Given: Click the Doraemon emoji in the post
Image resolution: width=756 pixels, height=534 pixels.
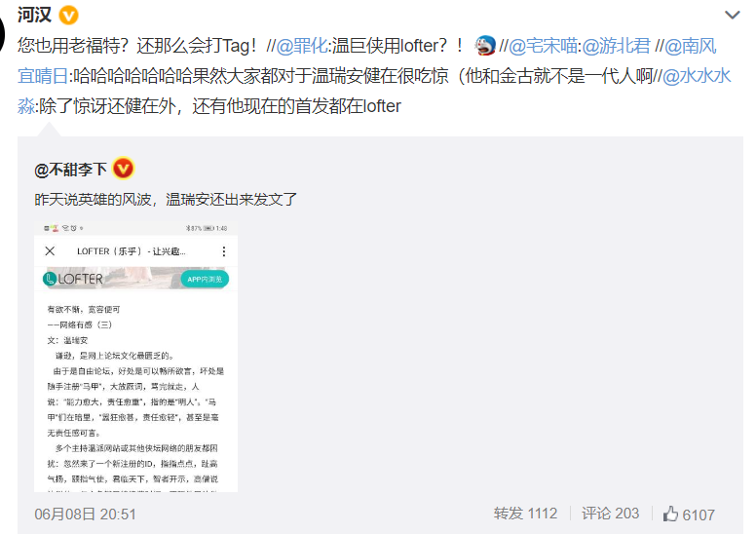Looking at the screenshot, I should 484,46.
